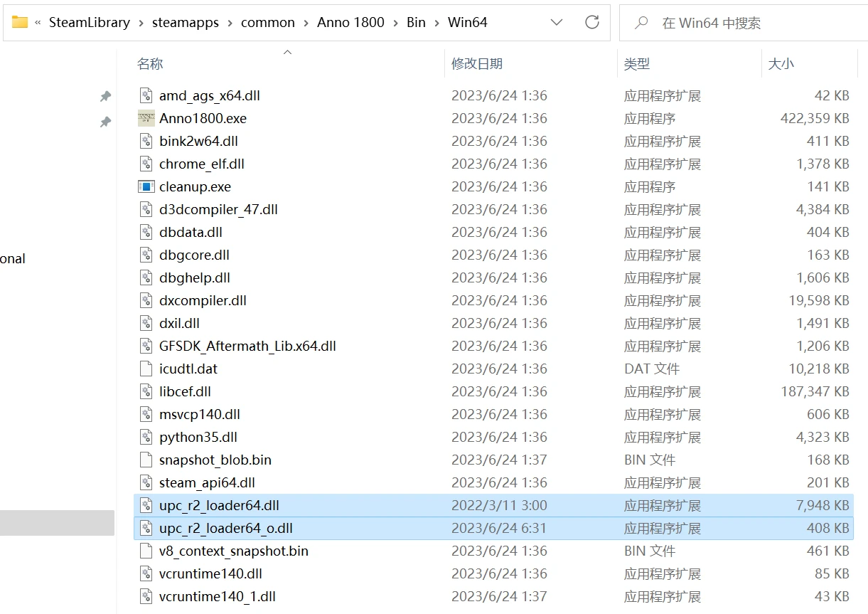Click the bink2w64.dll file icon
This screenshot has height=614, width=868.
(x=146, y=142)
